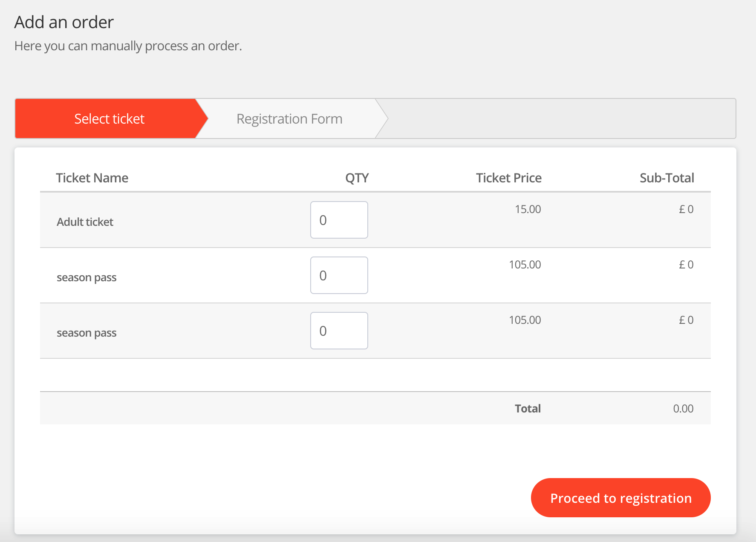Image resolution: width=756 pixels, height=542 pixels.
Task: Click the Sub-Total column header
Action: coord(667,178)
